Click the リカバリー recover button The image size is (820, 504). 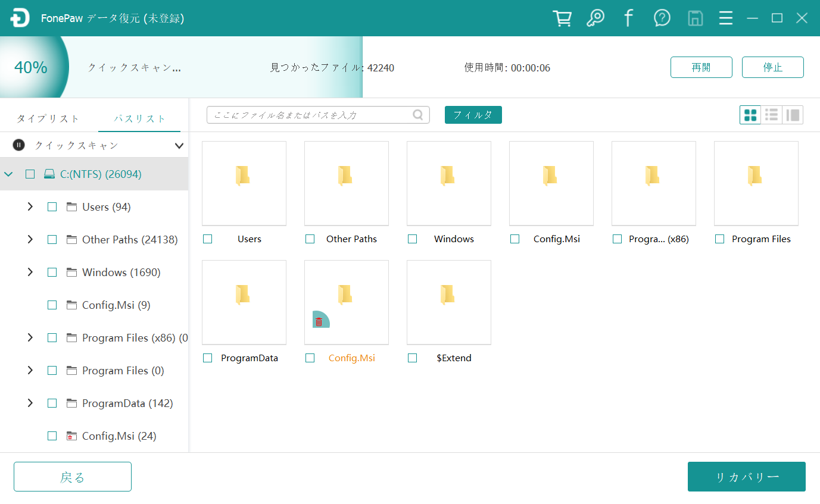[x=747, y=477]
